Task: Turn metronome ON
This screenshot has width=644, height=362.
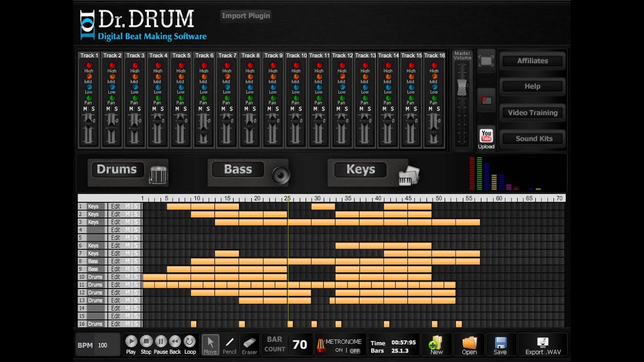Action: coord(339,350)
